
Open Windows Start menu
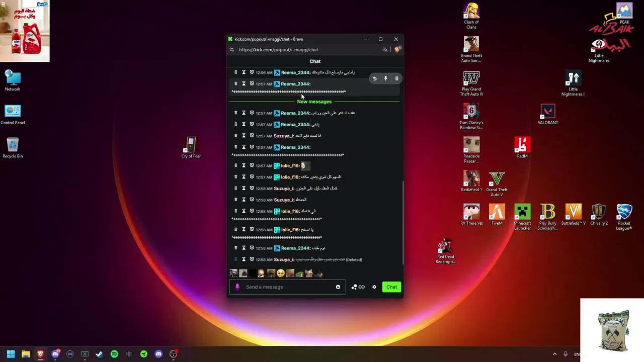point(11,354)
